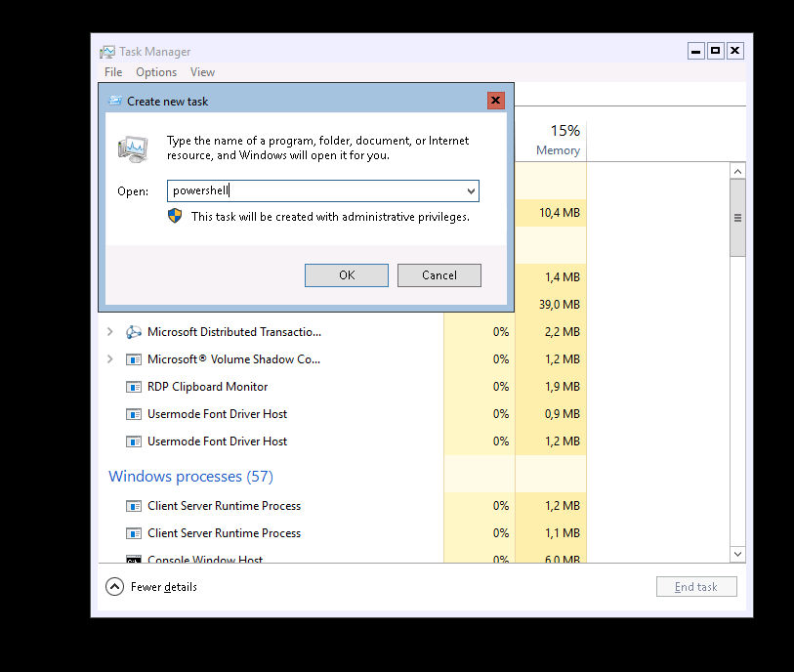Select the Console Window Host process
Image resolution: width=794 pixels, height=672 pixels.
pyautogui.click(x=205, y=559)
